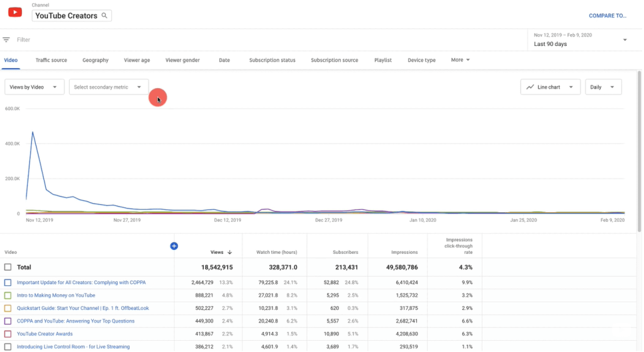Click the YouTube logo icon
The height and width of the screenshot is (352, 644).
[x=15, y=13]
